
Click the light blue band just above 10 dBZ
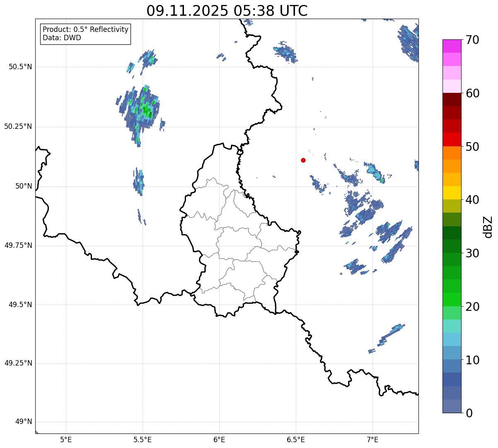[x=452, y=353]
